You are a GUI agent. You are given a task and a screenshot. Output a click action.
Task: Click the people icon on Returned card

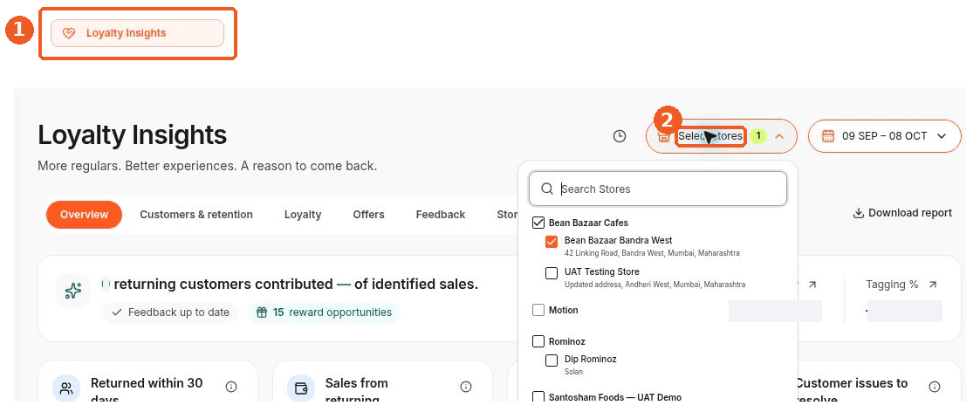tap(66, 388)
